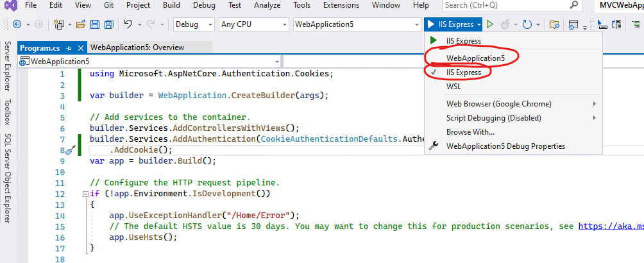
Task: Open the Git menu
Action: click(x=109, y=5)
